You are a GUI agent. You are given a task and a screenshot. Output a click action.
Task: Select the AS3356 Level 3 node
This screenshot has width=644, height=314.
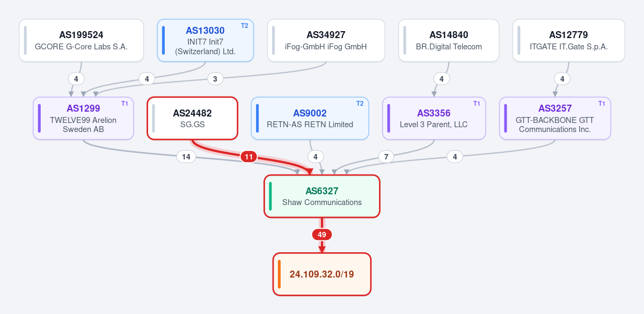(x=434, y=118)
